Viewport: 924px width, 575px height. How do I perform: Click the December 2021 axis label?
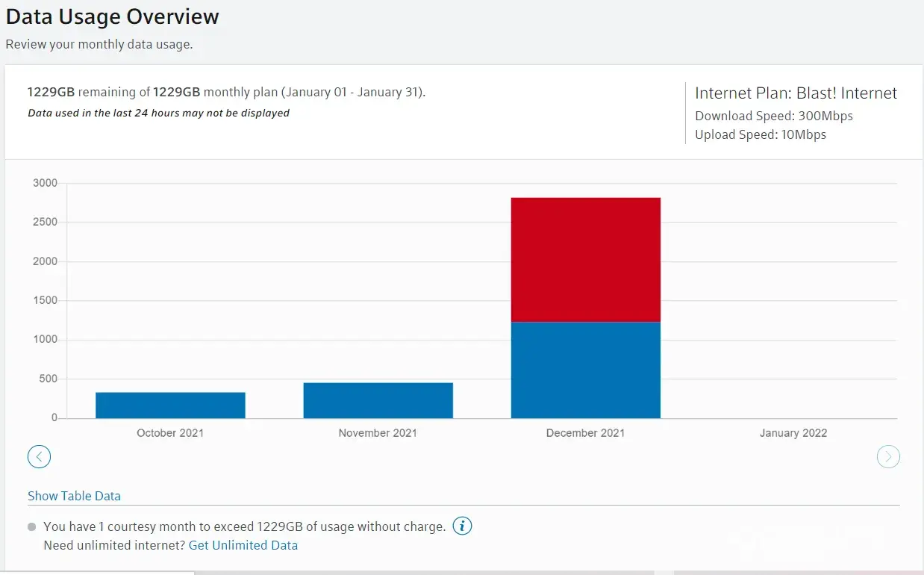585,433
